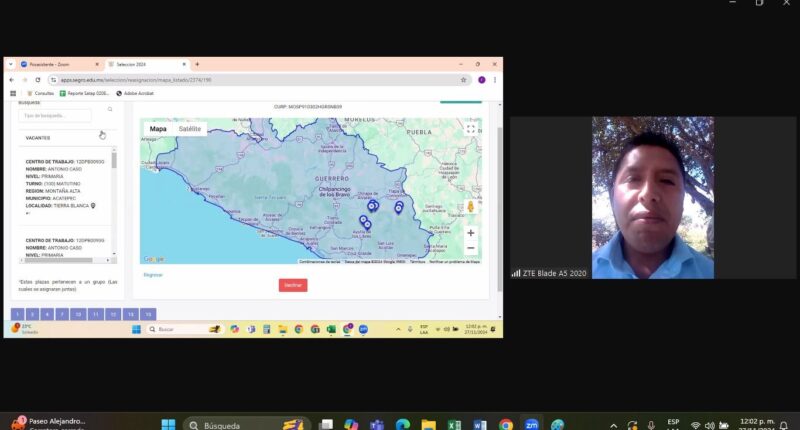Zoom in the map with plus
This screenshot has width=800, height=430.
pyautogui.click(x=470, y=233)
